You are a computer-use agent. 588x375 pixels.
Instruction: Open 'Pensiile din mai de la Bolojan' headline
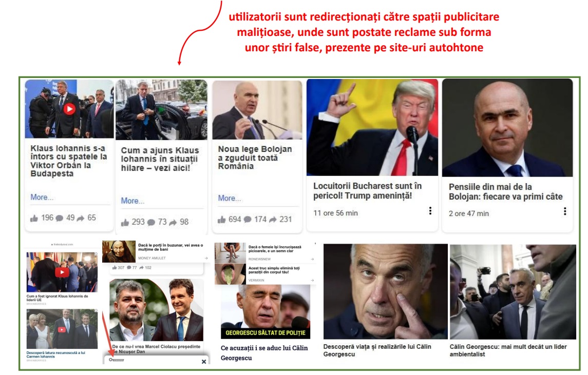click(x=505, y=191)
